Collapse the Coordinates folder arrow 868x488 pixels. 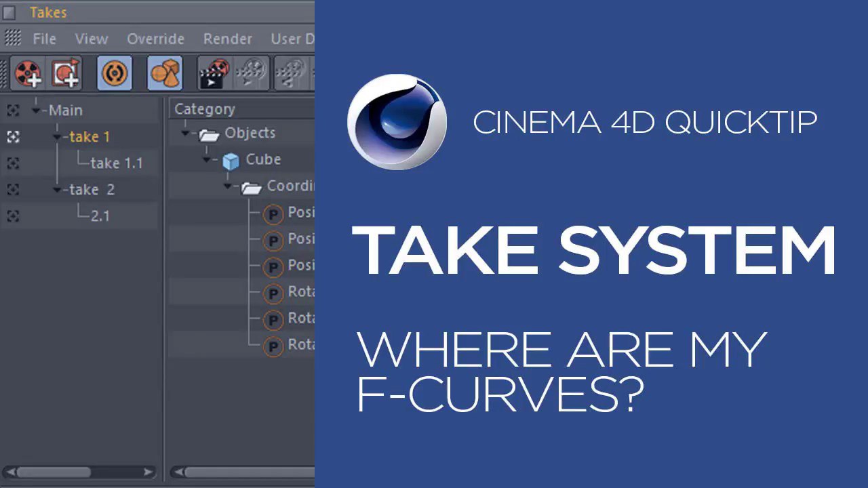point(229,186)
